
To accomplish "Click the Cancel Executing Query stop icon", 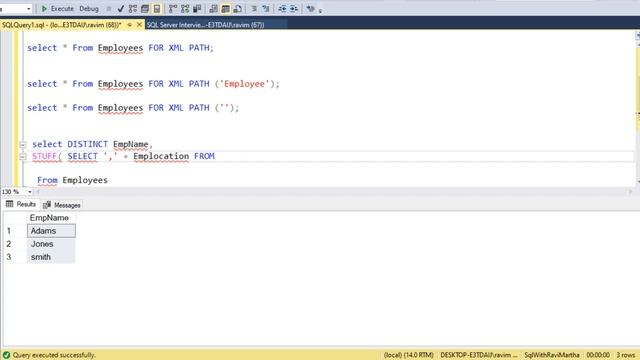I will pos(109,9).
